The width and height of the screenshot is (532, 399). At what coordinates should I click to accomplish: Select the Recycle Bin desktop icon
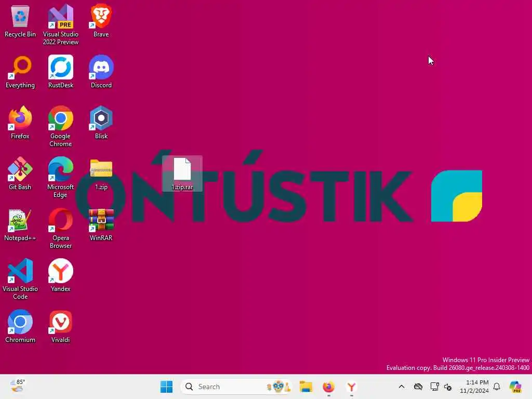[20, 21]
